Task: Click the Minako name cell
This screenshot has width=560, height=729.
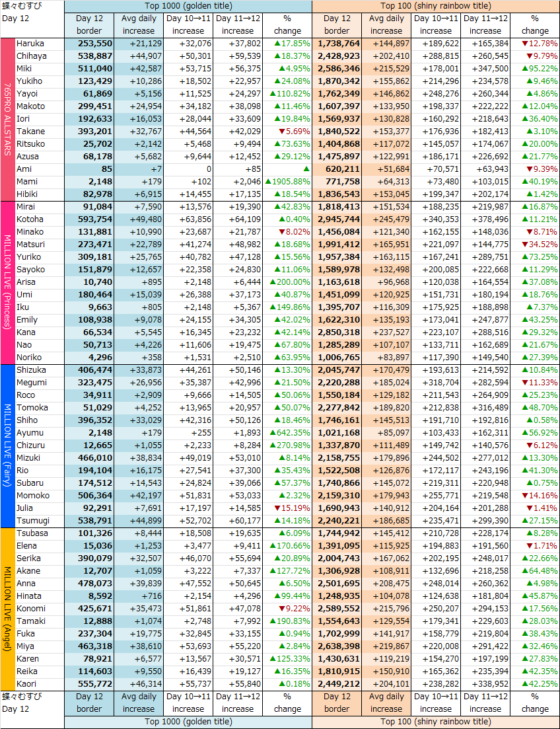Action: (x=40, y=232)
